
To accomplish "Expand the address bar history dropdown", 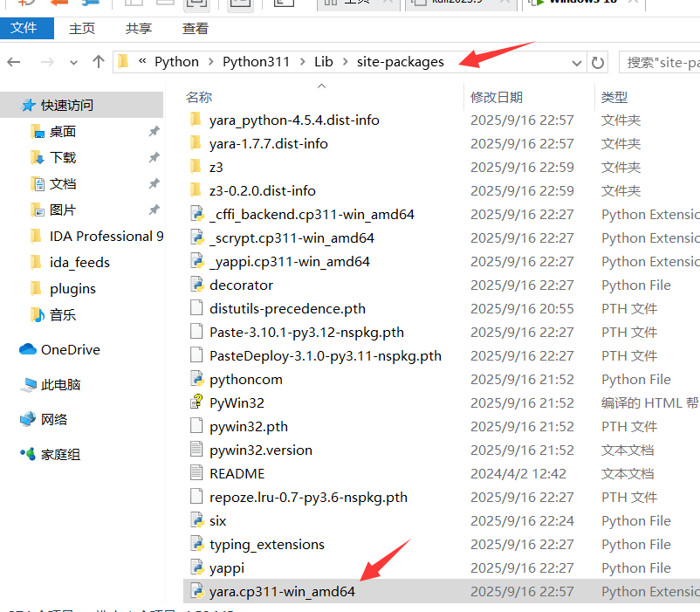I will pyautogui.click(x=576, y=62).
